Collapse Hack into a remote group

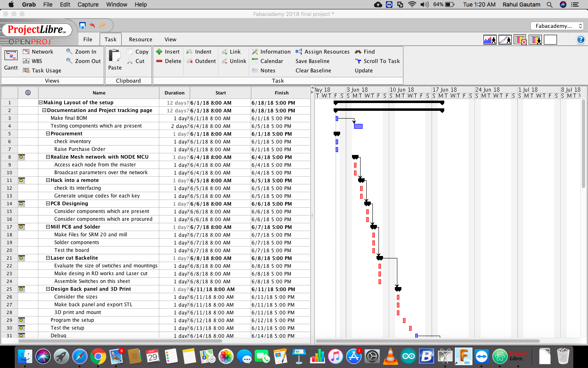[x=48, y=180]
